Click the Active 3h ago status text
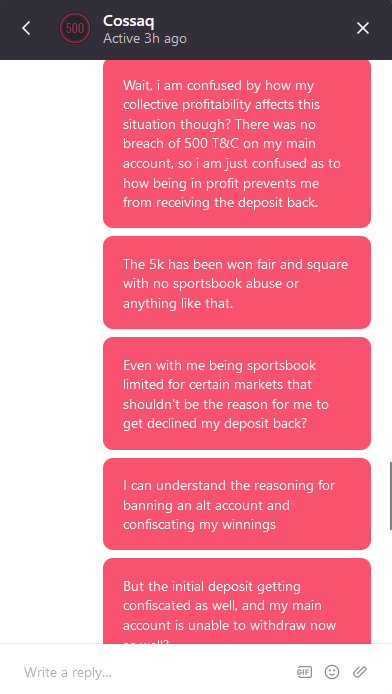 pyautogui.click(x=145, y=39)
